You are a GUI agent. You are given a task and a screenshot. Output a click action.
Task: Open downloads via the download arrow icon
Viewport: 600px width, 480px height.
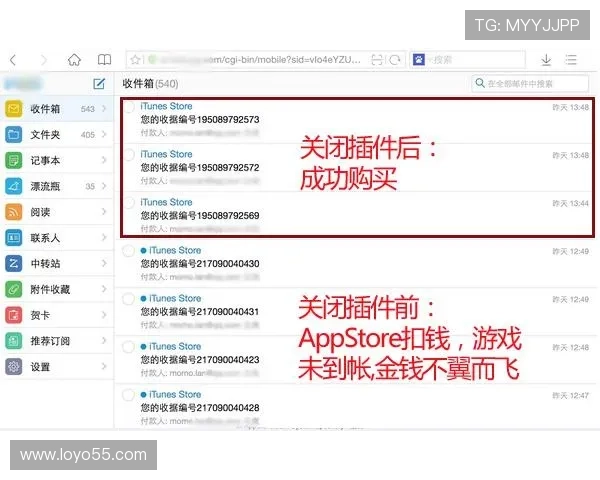(546, 60)
